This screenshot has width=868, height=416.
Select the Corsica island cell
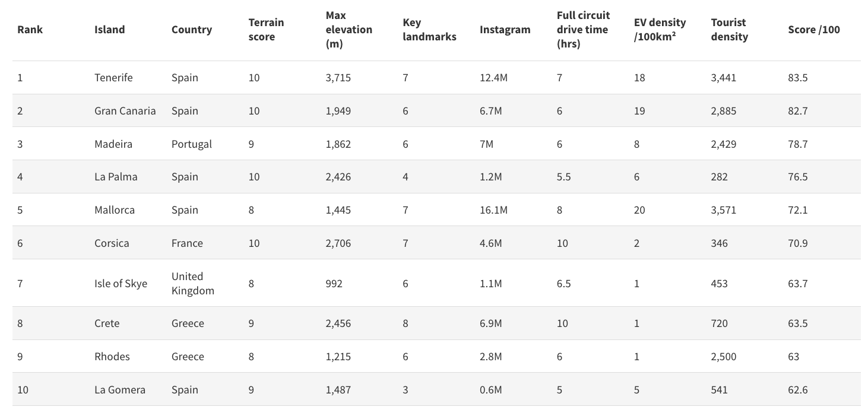[x=112, y=243]
